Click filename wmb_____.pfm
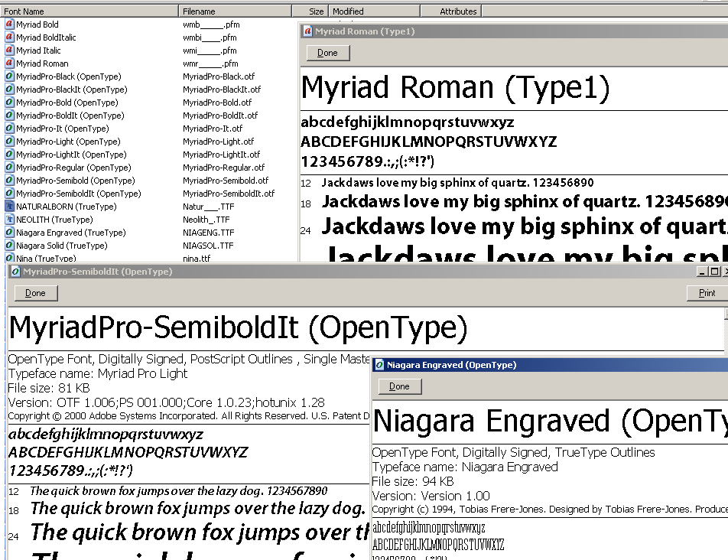This screenshot has width=728, height=560. (x=211, y=24)
